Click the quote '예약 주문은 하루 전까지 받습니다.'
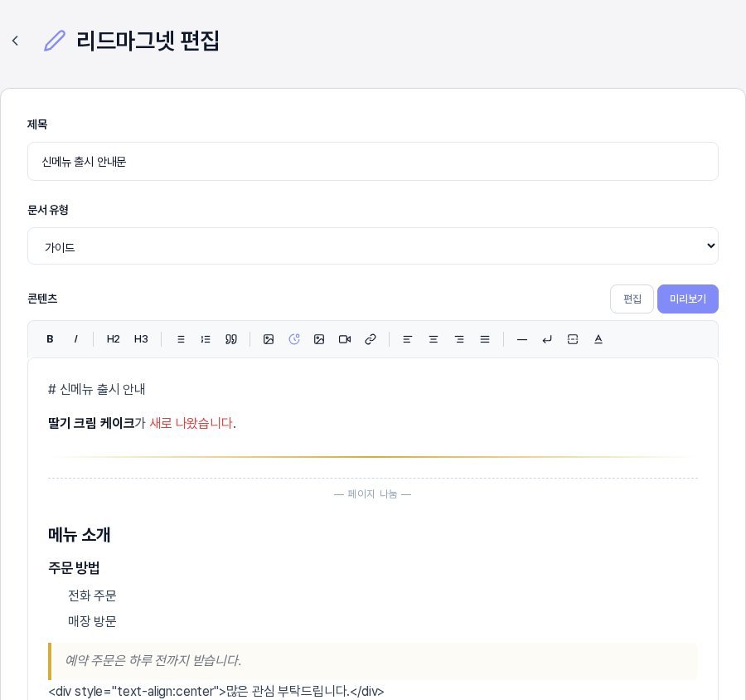 [x=153, y=660]
